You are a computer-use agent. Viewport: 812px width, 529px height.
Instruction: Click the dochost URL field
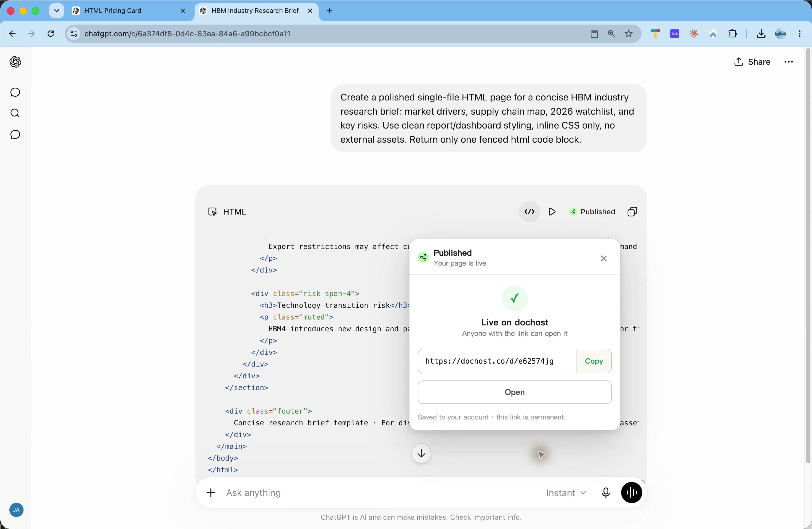click(x=497, y=361)
